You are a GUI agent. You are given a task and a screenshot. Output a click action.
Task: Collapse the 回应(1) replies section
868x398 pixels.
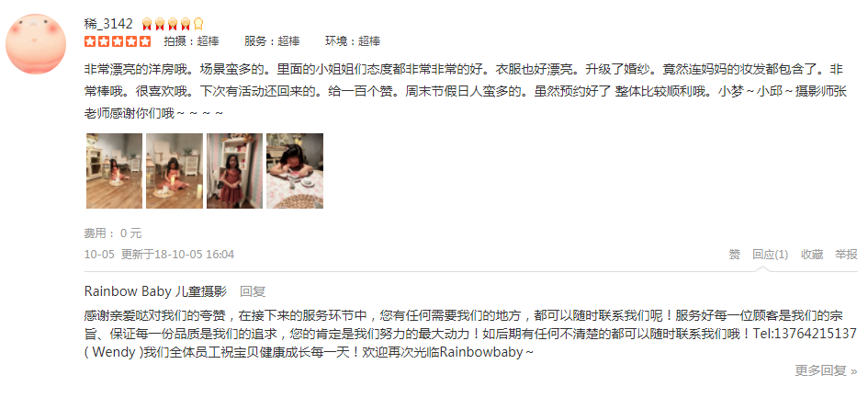[x=770, y=255]
